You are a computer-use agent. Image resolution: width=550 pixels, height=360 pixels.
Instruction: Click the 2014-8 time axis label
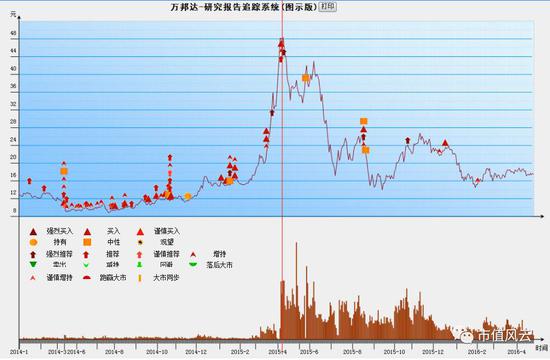(x=114, y=352)
